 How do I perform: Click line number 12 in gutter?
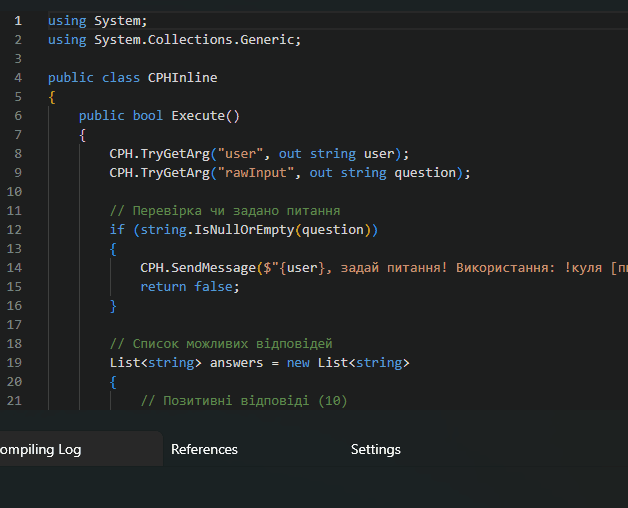14,229
